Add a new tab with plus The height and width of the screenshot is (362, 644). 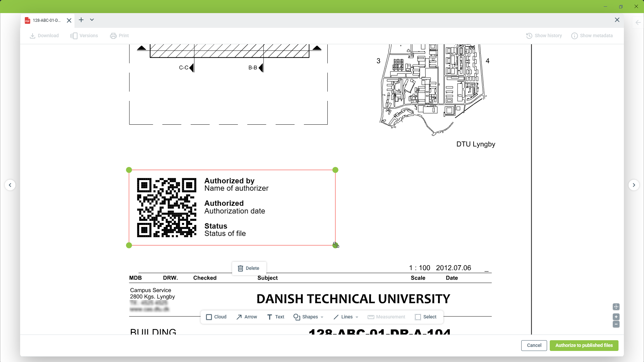[x=81, y=20]
